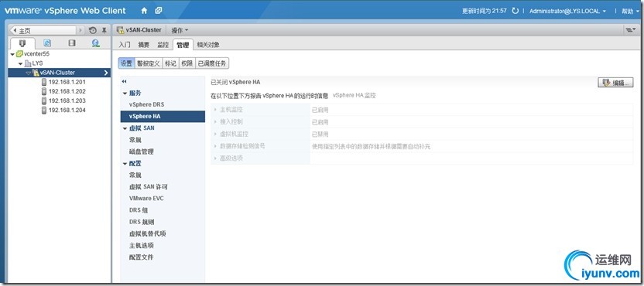Collapse the 配置 section
Screen dimensions: 644x286
[x=125, y=164]
